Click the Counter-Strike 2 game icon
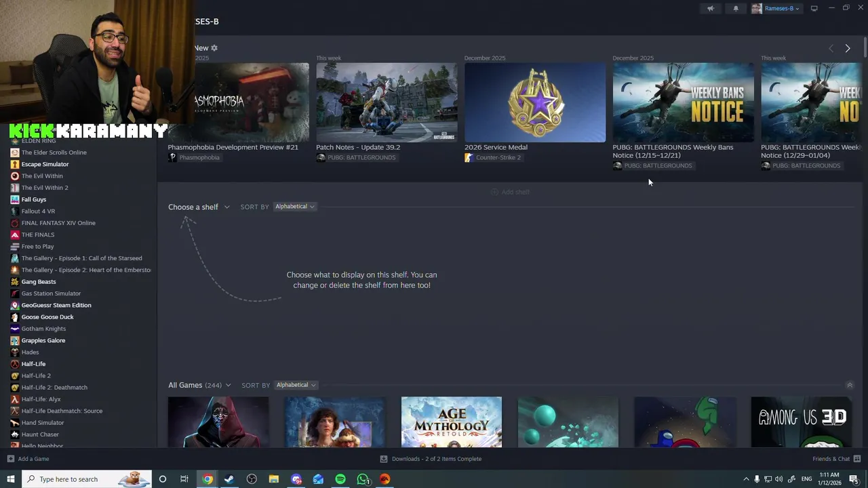Viewport: 868px width, 488px height. coord(469,157)
